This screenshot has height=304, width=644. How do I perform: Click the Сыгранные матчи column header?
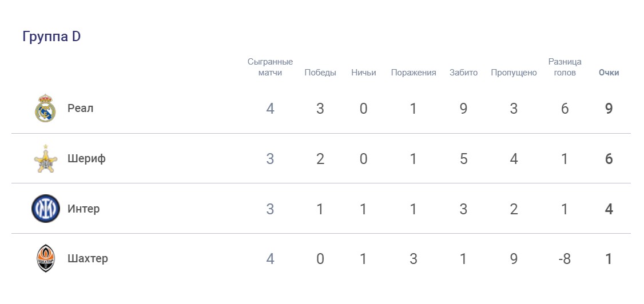tap(270, 67)
